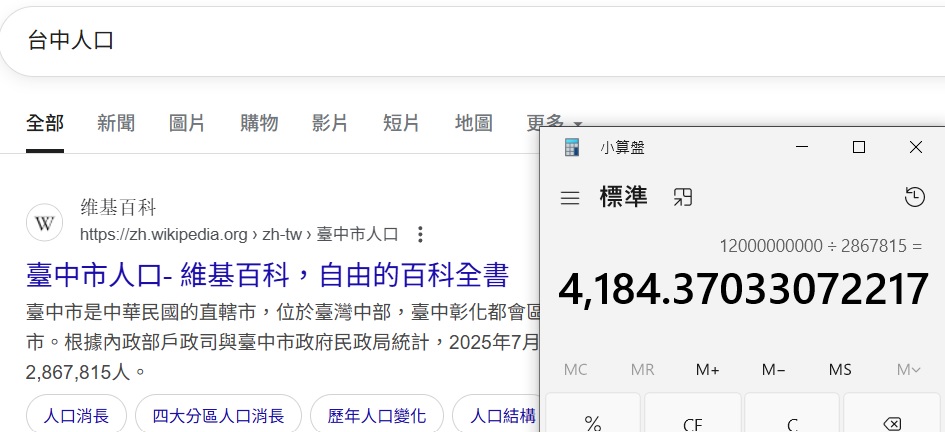Click the 標準 calculator mode heading
Viewport: 945px width, 432px height.
pos(624,197)
